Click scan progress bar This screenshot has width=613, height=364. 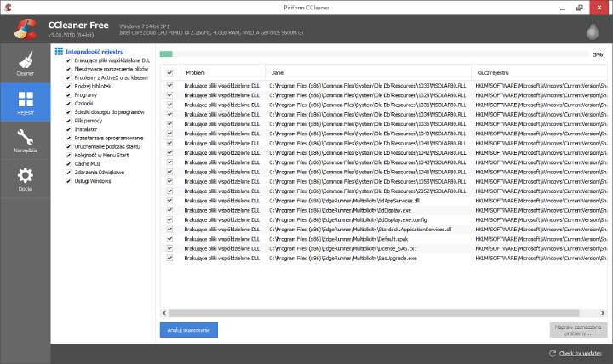[374, 54]
